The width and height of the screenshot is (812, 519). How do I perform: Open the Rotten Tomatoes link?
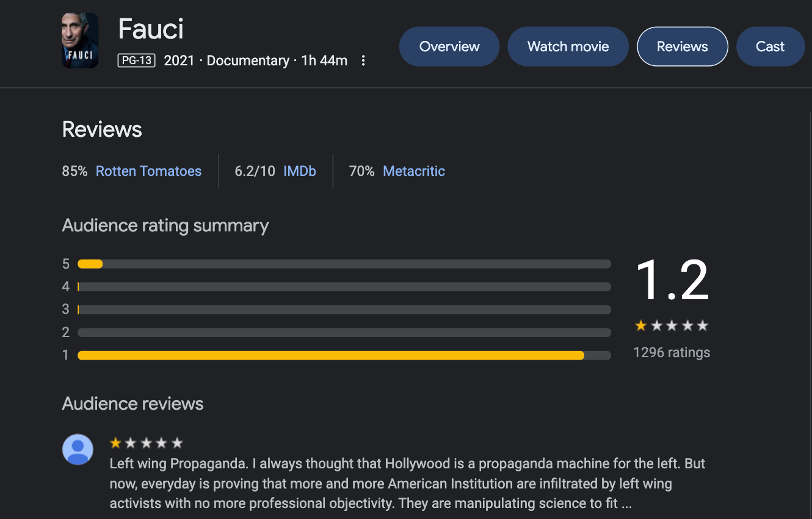148,171
